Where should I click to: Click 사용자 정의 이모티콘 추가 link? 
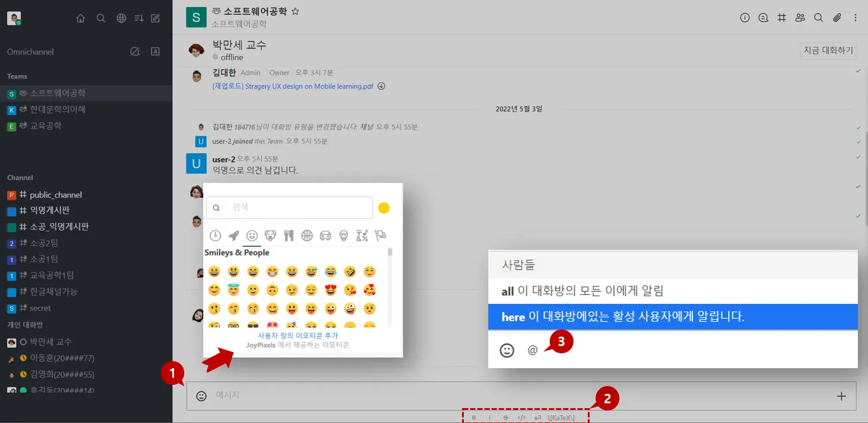click(297, 335)
